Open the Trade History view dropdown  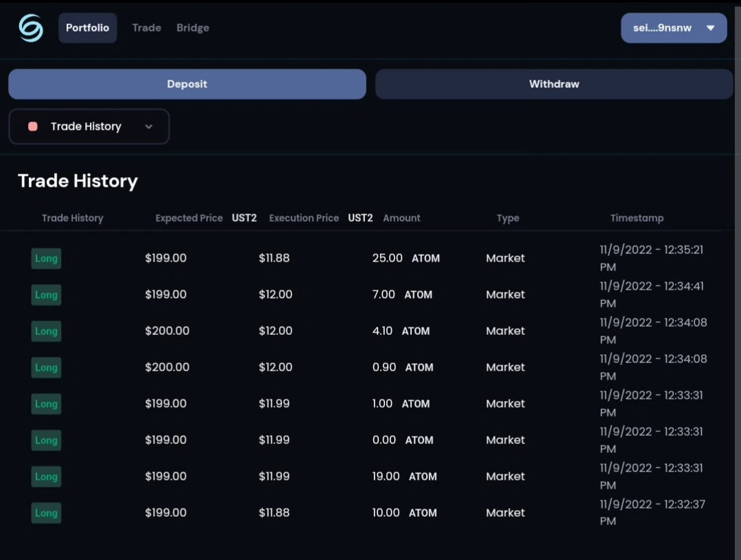(x=89, y=127)
